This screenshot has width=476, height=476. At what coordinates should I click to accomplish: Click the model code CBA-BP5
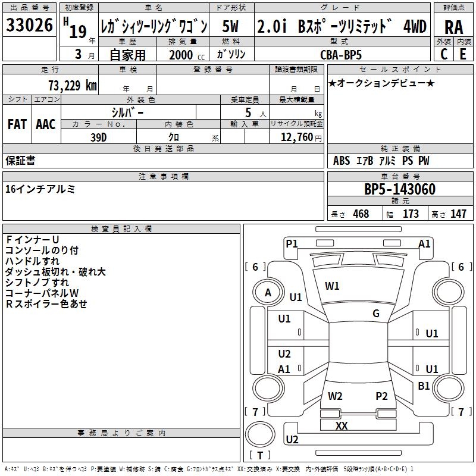[349, 54]
